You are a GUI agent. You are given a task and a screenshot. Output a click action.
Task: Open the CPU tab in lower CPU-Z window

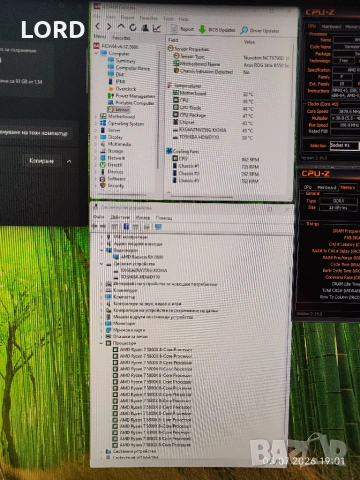click(307, 187)
